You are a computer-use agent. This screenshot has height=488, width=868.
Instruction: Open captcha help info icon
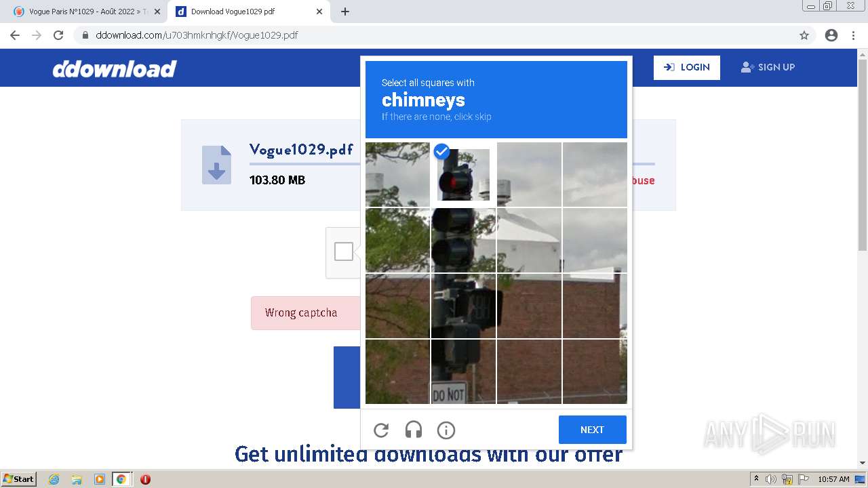coord(446,430)
